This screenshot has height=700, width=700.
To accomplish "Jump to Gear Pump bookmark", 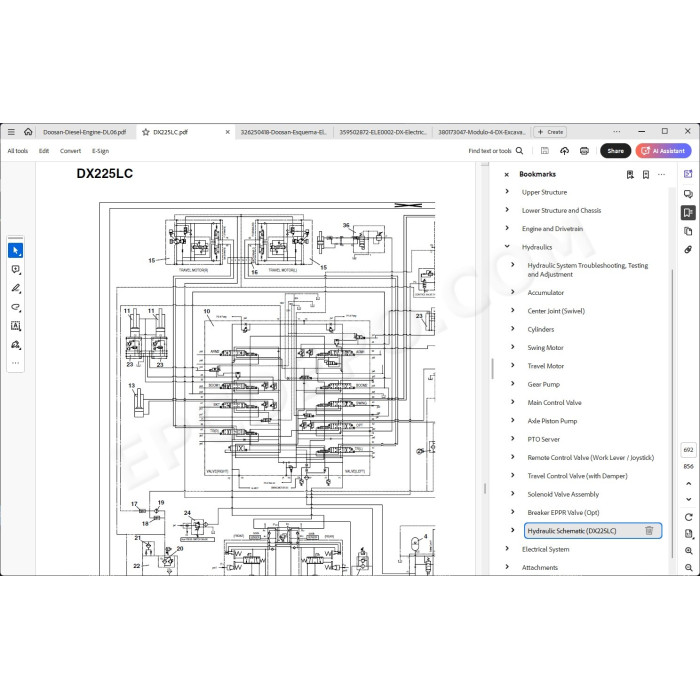I will (543, 384).
